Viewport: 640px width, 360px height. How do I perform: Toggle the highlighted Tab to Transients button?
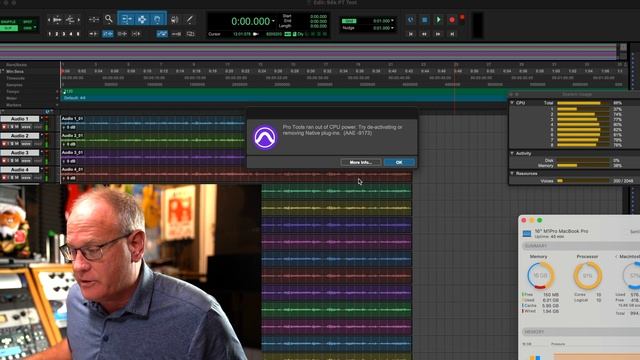point(108,34)
